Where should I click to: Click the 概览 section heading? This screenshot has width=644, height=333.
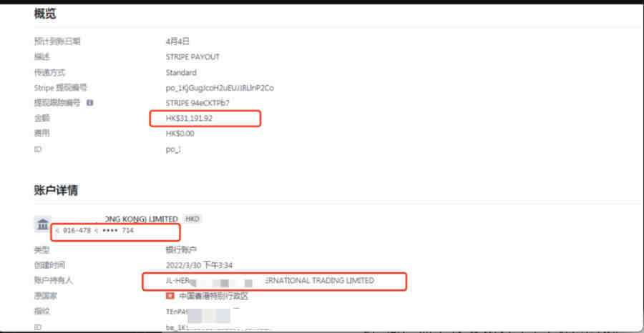(x=45, y=14)
